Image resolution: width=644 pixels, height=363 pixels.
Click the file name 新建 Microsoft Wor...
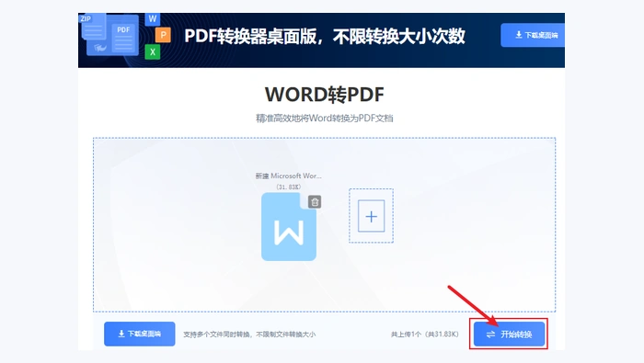pos(288,176)
